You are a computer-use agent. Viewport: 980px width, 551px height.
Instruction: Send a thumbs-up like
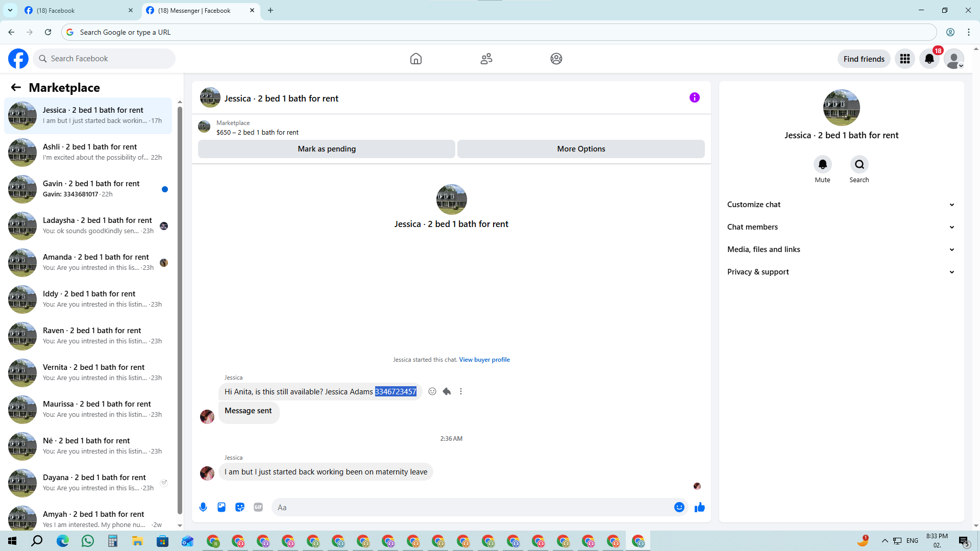699,507
